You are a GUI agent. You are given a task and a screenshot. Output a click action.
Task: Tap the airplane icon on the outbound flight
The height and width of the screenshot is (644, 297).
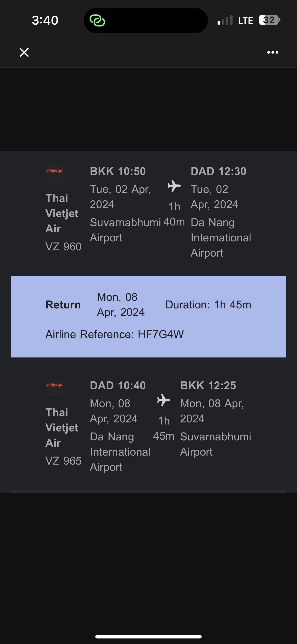[x=174, y=186]
